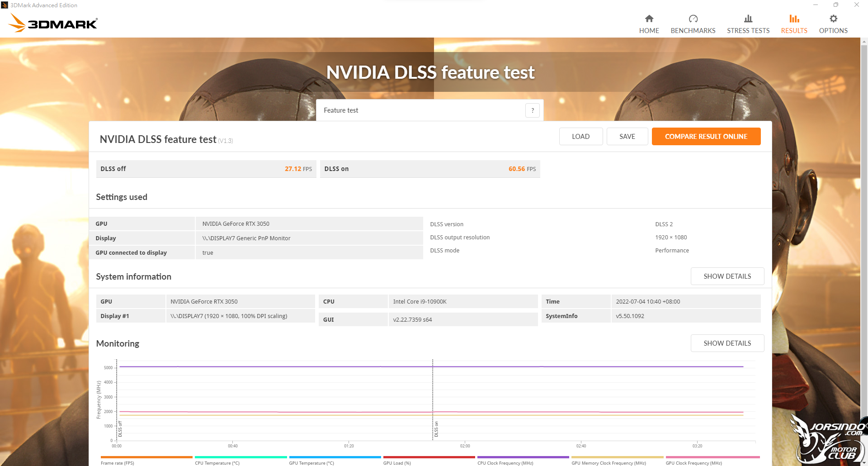This screenshot has height=466, width=868.
Task: Toggle CPU Clock Frequency legend swatch
Action: (523, 457)
